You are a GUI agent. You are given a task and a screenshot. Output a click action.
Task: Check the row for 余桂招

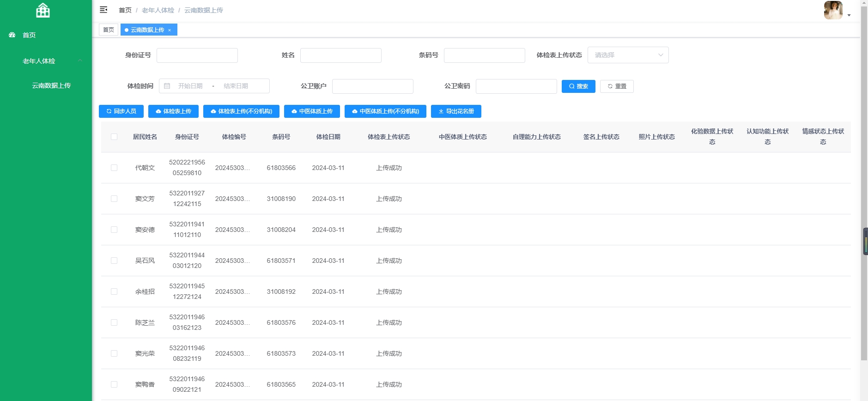pos(114,292)
